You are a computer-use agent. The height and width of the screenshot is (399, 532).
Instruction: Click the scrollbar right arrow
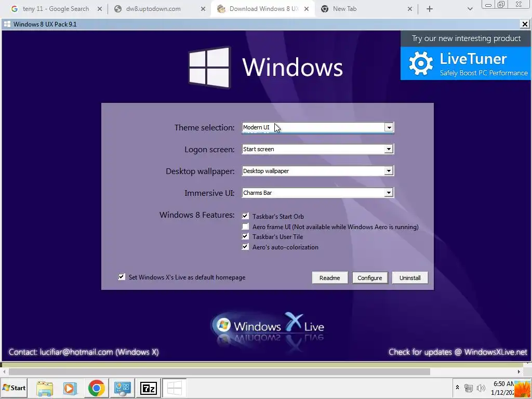(x=519, y=371)
